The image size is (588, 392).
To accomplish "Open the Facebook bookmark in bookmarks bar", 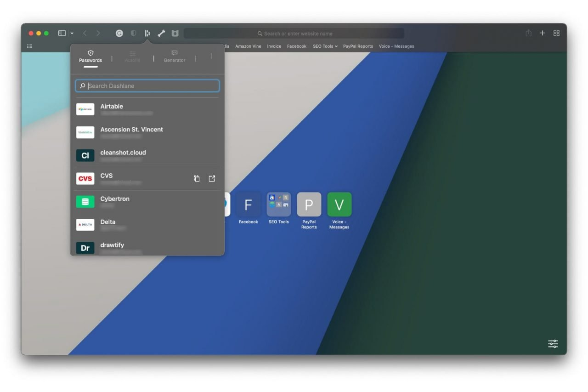I will 297,46.
